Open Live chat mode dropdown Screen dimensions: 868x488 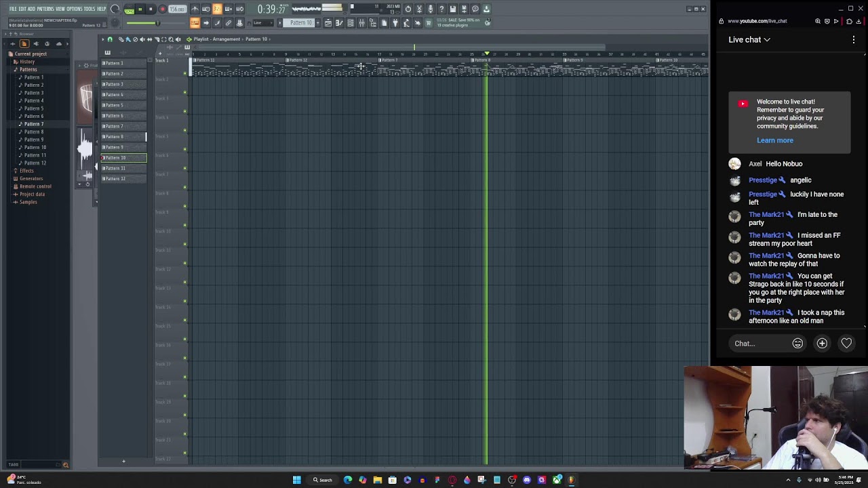click(x=749, y=39)
